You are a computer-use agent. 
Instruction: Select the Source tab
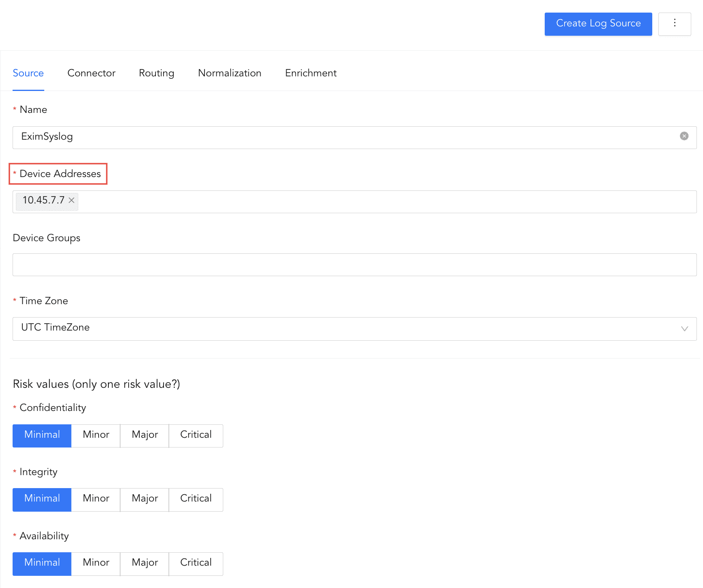point(28,73)
